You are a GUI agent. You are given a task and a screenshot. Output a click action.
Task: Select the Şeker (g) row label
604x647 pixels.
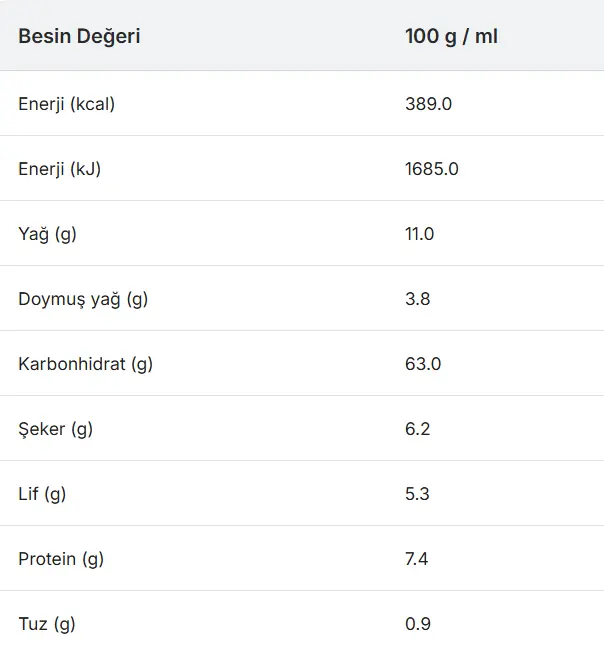(55, 429)
